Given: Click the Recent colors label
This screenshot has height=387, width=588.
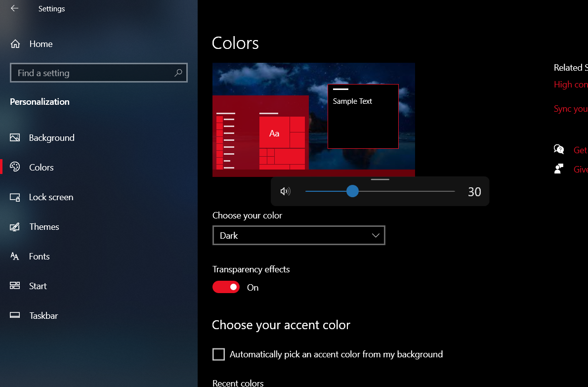Looking at the screenshot, I should [238, 383].
